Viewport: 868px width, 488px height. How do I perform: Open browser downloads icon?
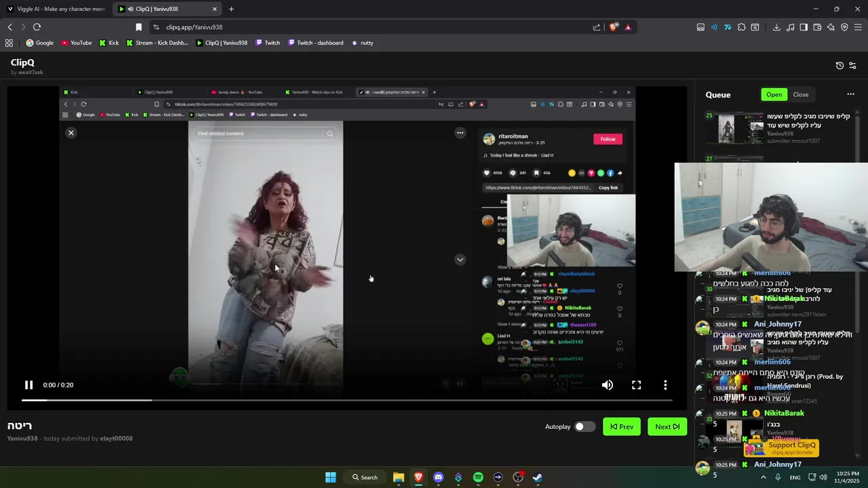click(776, 27)
